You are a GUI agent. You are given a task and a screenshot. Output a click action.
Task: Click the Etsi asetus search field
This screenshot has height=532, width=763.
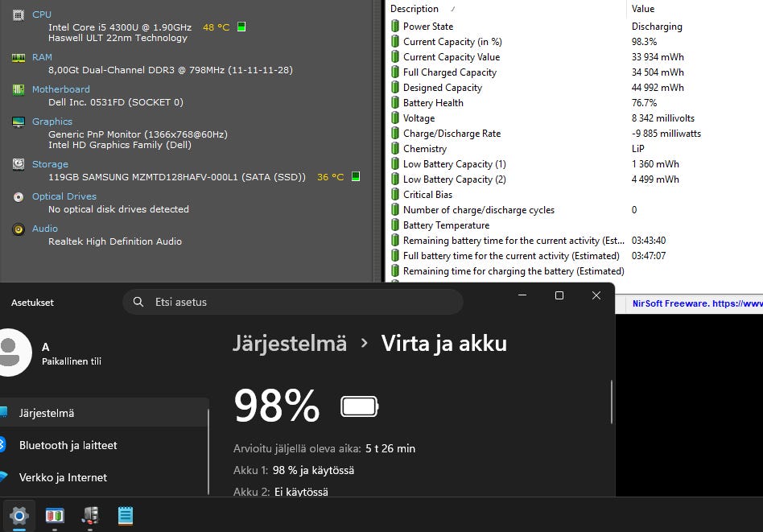(293, 302)
